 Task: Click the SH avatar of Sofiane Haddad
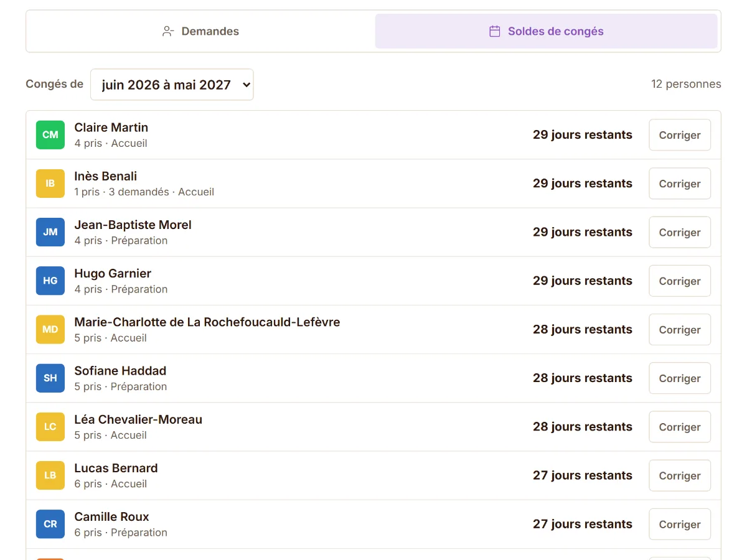coord(50,378)
